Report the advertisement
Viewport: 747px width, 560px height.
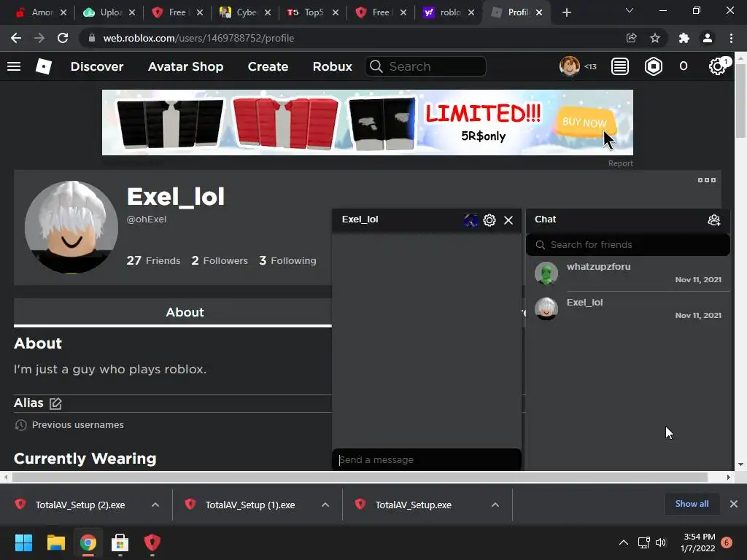coord(620,163)
